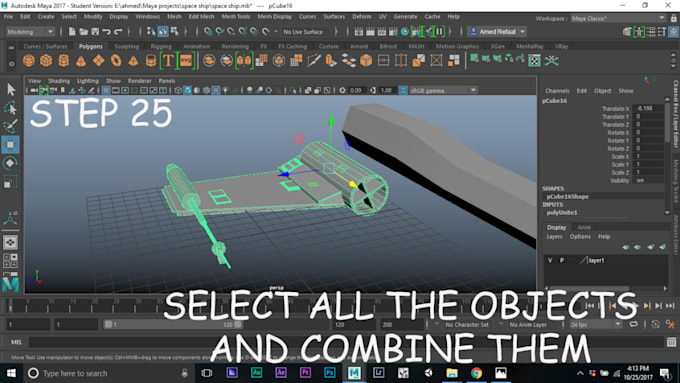Activate the Move tool in the toolbox
The width and height of the screenshot is (680, 383).
[10, 144]
